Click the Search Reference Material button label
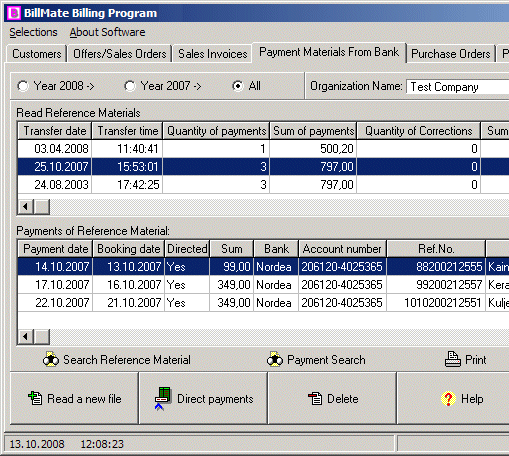The width and height of the screenshot is (509, 456). (x=127, y=360)
